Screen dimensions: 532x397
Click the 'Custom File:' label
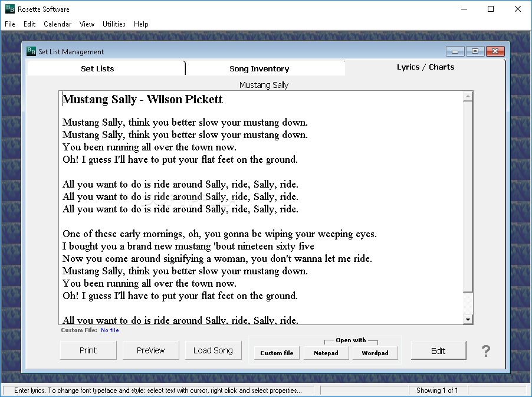79,330
